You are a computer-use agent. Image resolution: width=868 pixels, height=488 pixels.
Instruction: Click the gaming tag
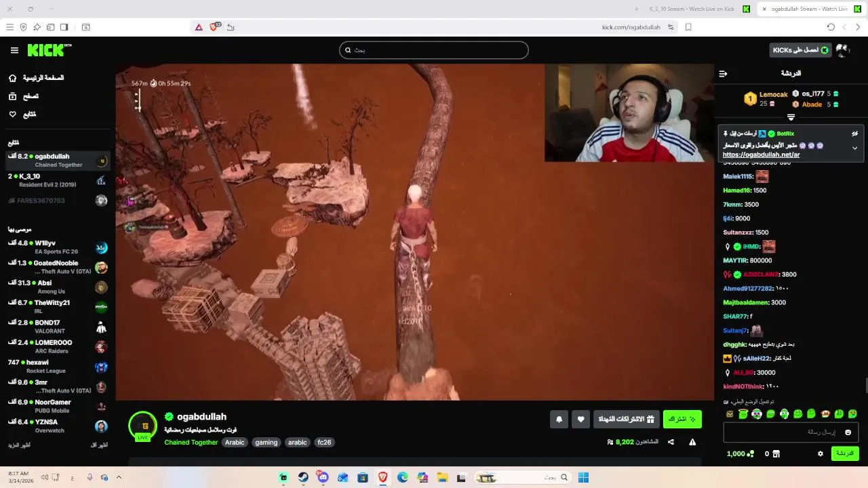tap(266, 443)
